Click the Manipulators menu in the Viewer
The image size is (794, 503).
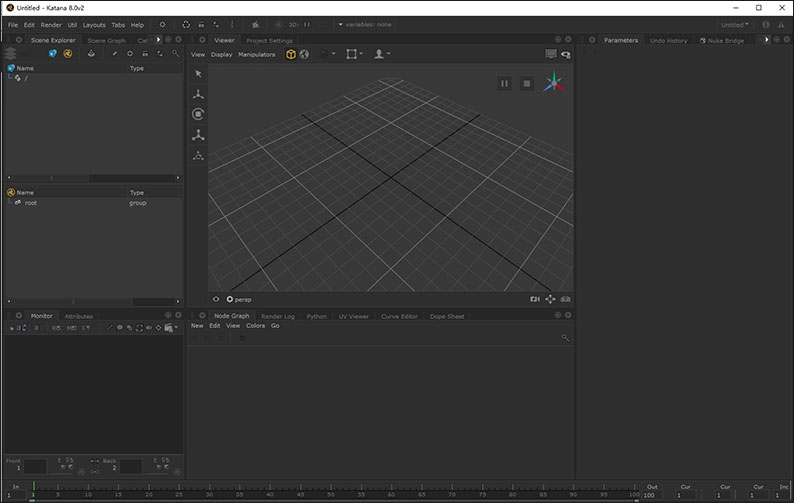pyautogui.click(x=256, y=54)
